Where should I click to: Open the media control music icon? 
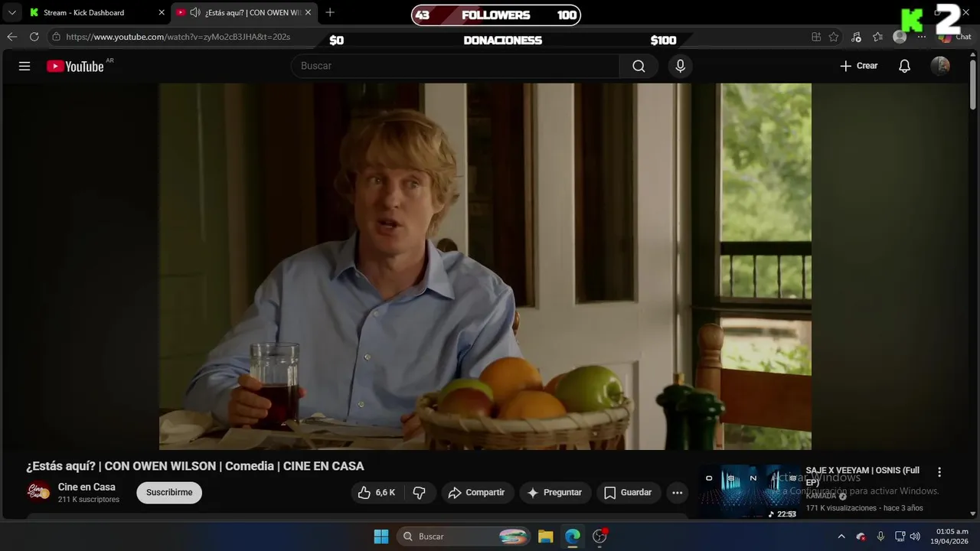856,37
